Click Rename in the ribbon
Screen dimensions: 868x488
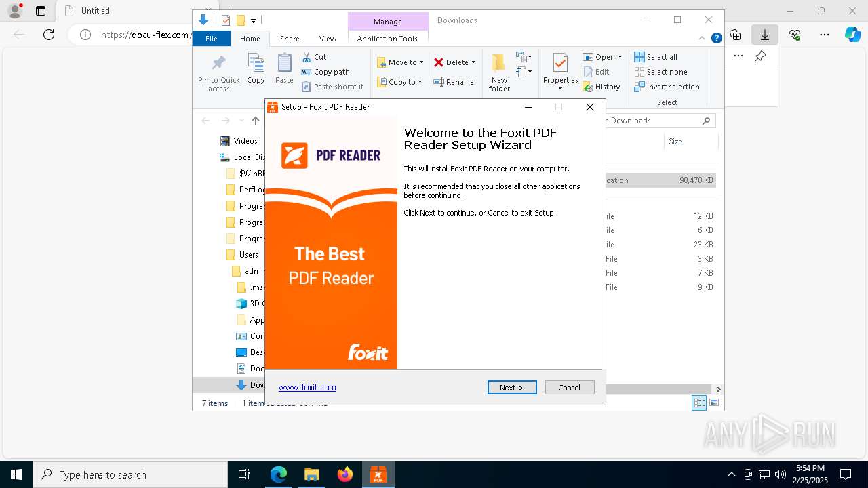(454, 82)
